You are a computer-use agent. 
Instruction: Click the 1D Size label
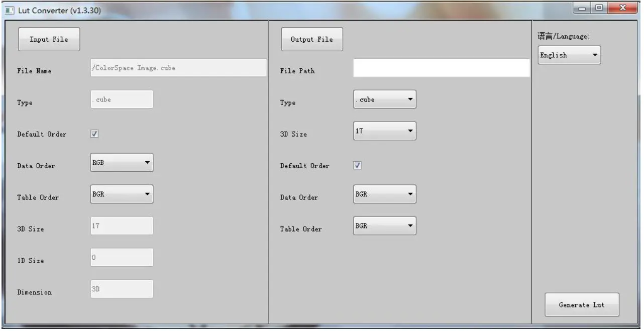click(32, 262)
